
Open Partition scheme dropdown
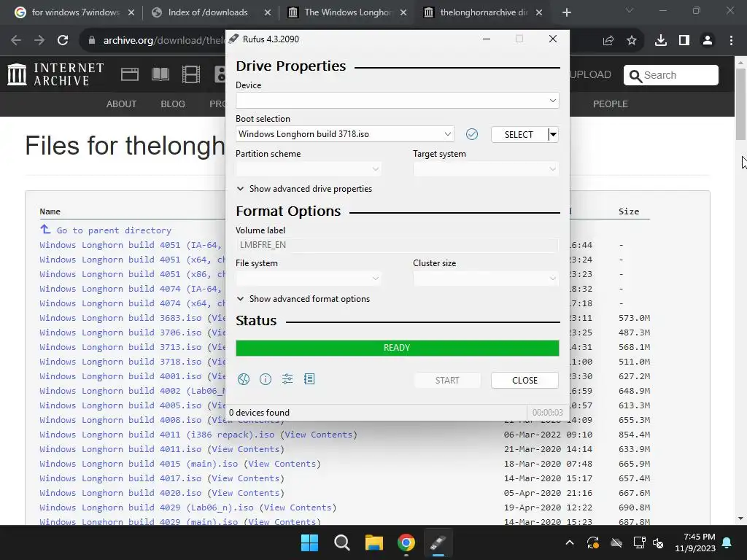click(309, 169)
